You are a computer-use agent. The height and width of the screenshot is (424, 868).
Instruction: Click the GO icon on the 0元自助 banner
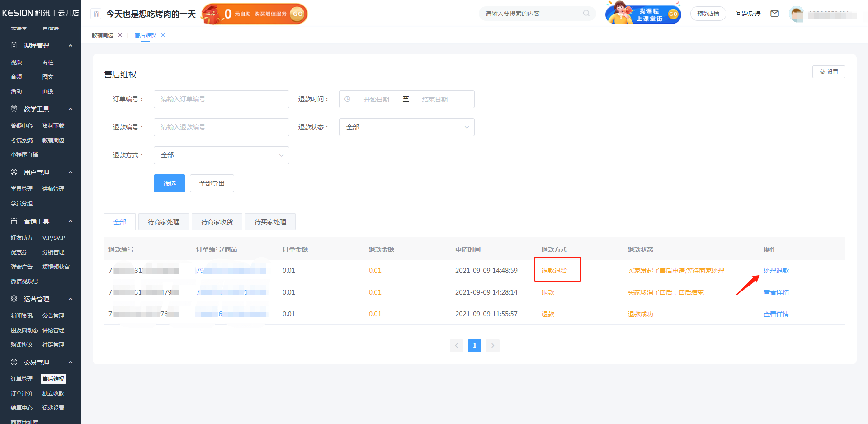297,14
